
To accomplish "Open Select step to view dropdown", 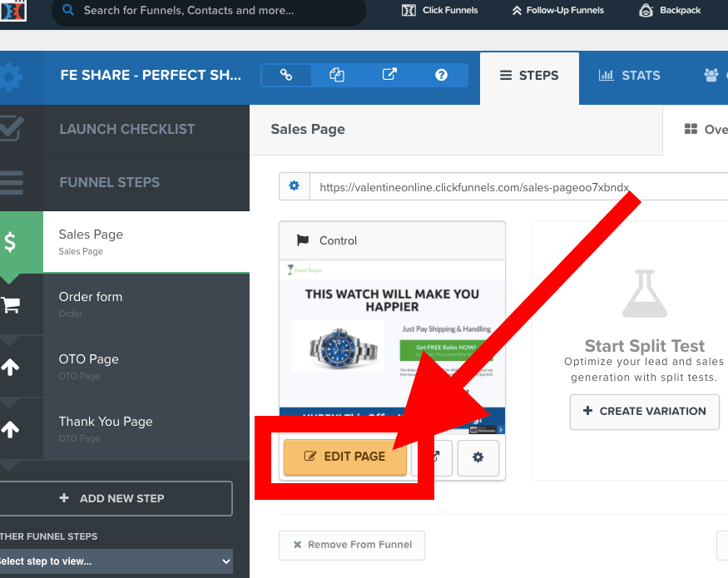I will click(115, 561).
